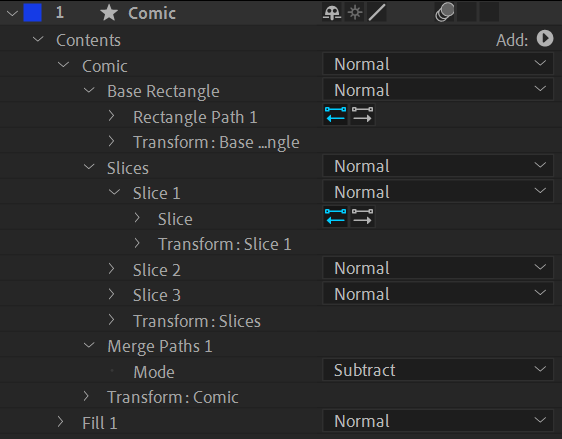562x439 pixels.
Task: Toggle the motion blur switch on Comic layer
Action: pyautogui.click(x=444, y=13)
